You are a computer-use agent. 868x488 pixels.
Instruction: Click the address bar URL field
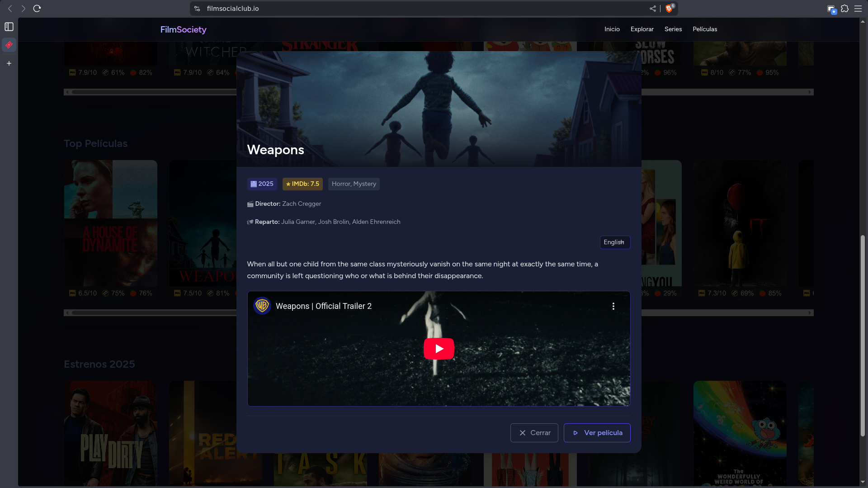(x=407, y=9)
